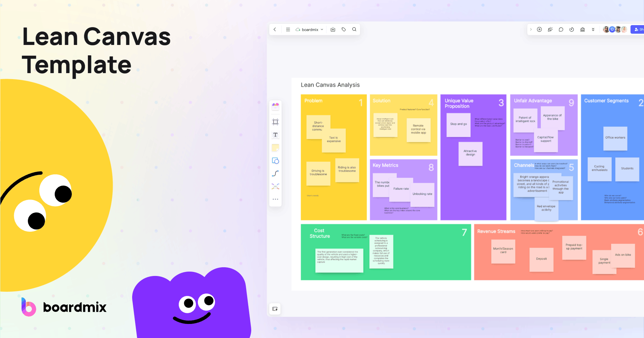
Task: Select the Channels header
Action: tap(524, 165)
